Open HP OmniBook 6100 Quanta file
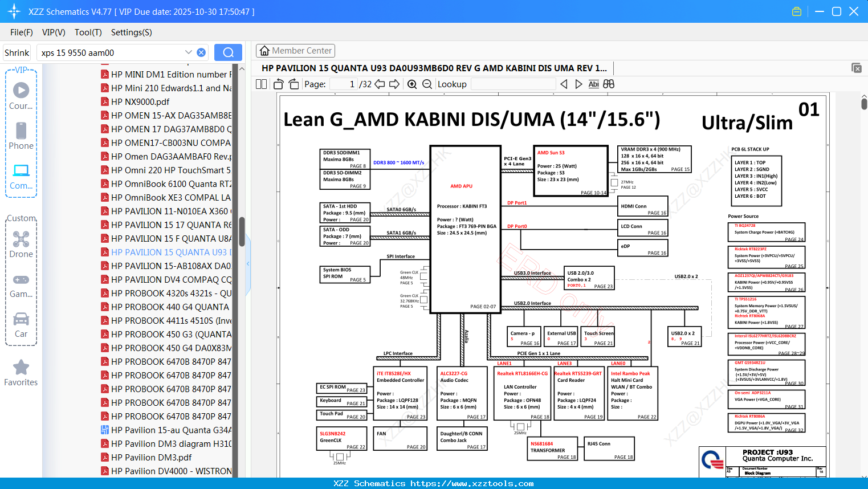Viewport: 868px width, 489px height. coord(166,184)
